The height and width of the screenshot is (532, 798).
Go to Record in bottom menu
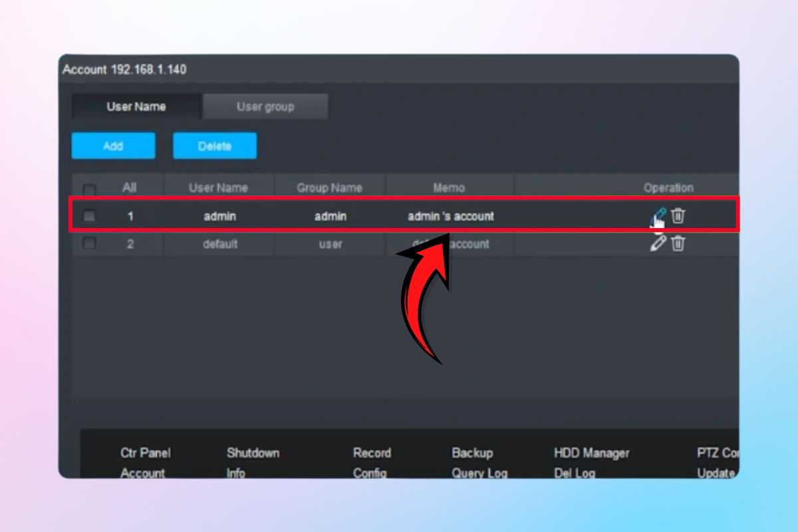coord(372,453)
